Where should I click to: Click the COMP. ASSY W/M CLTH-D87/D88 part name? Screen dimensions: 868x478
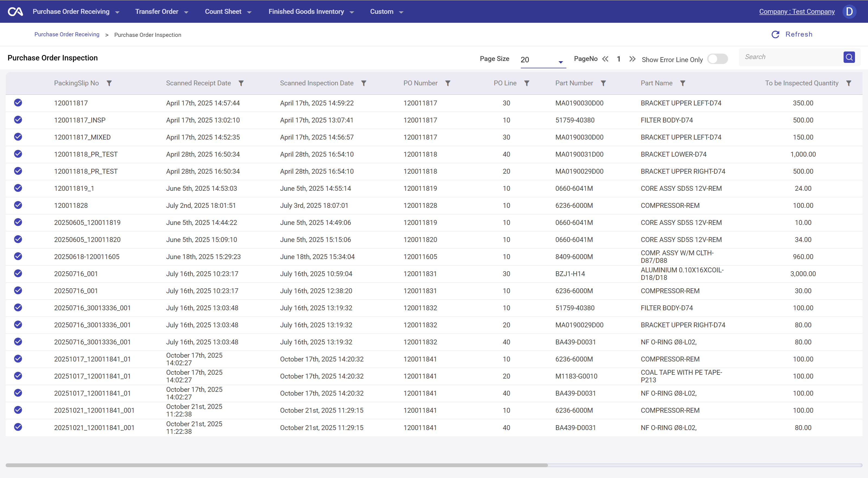677,257
